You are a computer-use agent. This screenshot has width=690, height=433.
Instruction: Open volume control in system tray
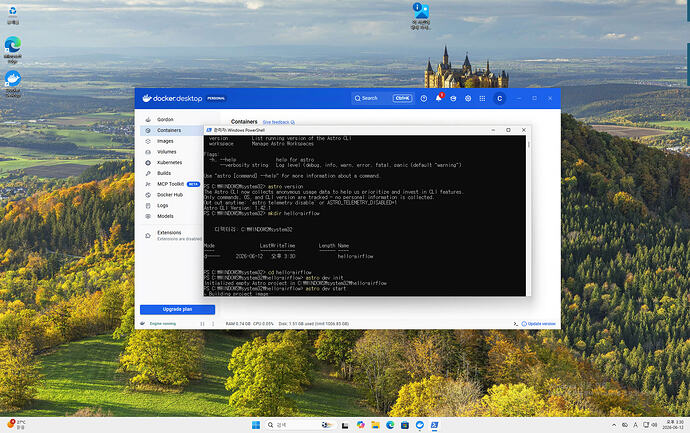pyautogui.click(x=654, y=425)
